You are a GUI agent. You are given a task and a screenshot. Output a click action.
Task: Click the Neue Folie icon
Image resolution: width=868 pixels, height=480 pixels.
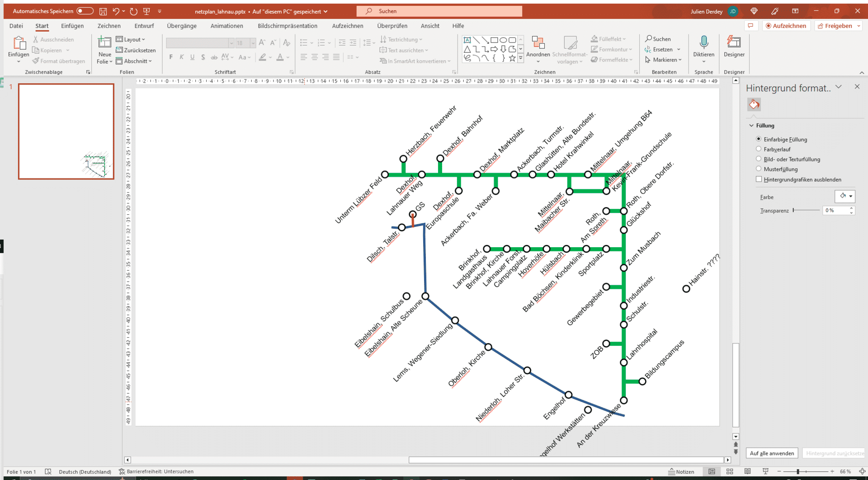pos(104,43)
